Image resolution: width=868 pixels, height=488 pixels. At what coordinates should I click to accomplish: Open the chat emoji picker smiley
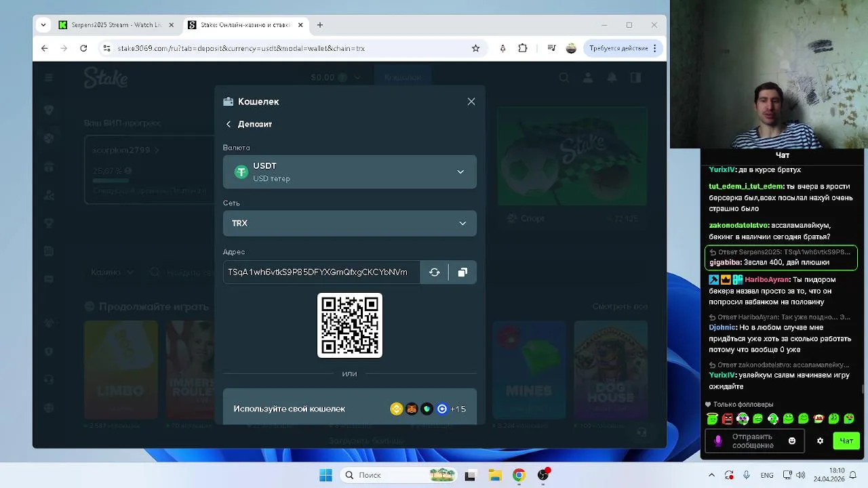[x=792, y=441]
